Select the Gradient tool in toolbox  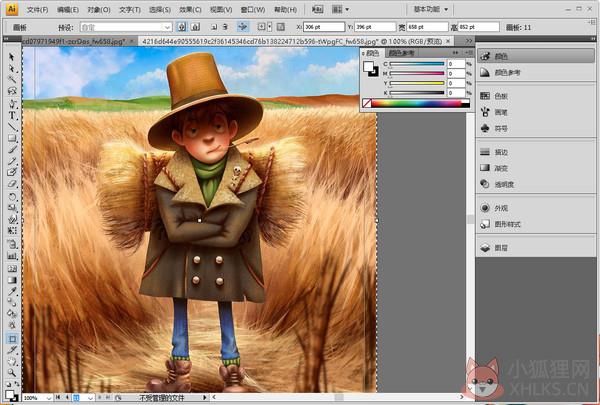pyautogui.click(x=12, y=280)
